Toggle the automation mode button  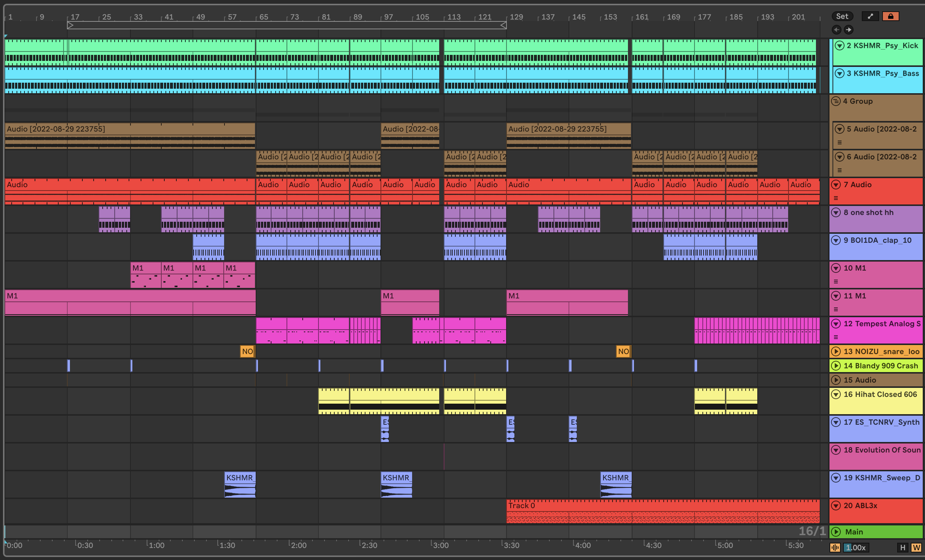point(870,16)
